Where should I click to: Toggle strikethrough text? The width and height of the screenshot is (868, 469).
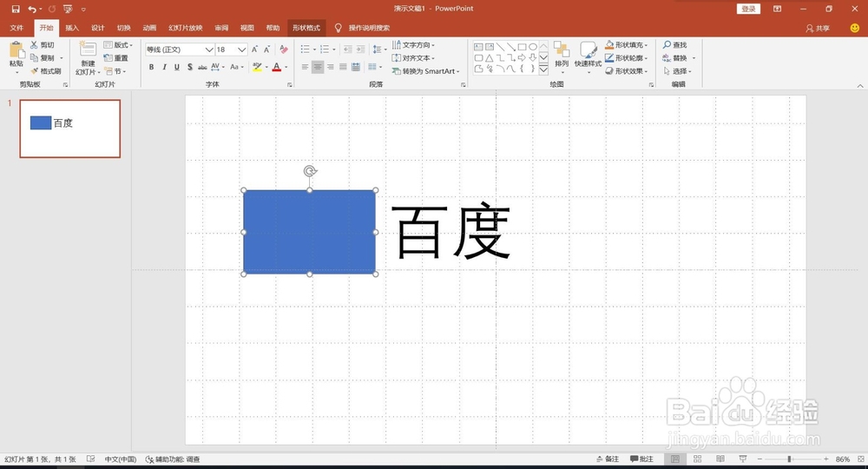(202, 67)
